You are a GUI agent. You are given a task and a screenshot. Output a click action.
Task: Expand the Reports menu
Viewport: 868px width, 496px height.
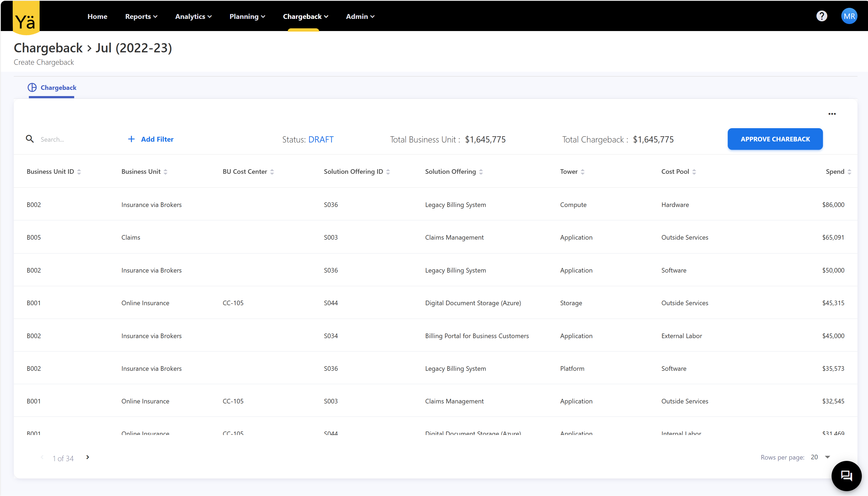click(141, 16)
